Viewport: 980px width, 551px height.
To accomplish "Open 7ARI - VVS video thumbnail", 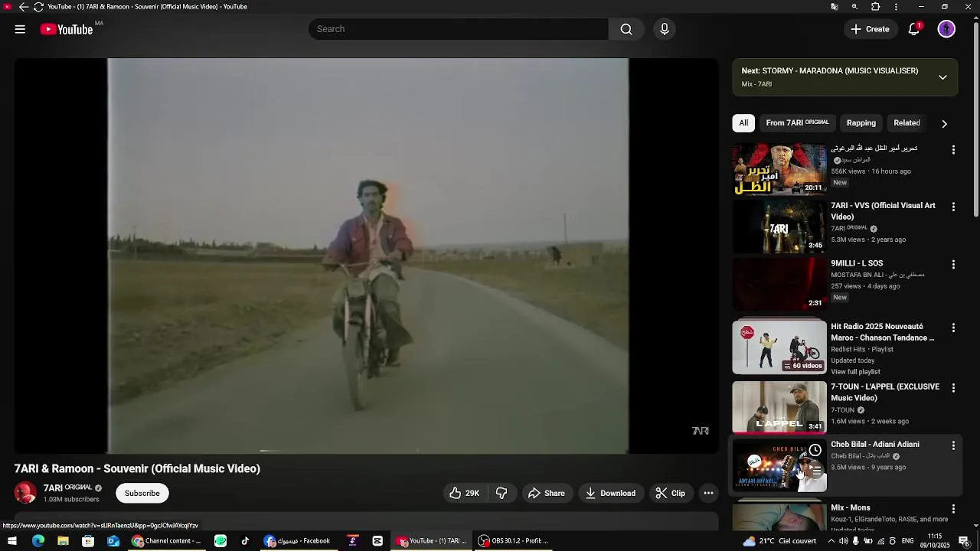I will 779,227.
